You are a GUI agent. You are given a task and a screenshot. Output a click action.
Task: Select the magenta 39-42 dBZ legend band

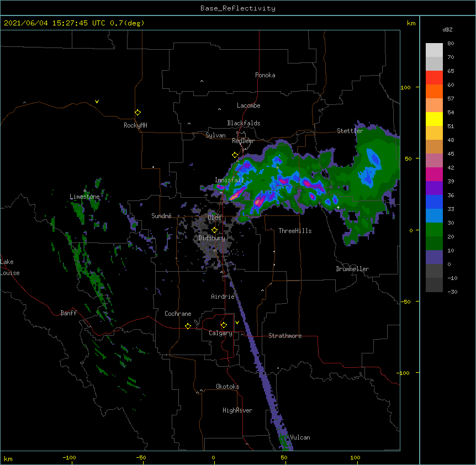pyautogui.click(x=434, y=174)
